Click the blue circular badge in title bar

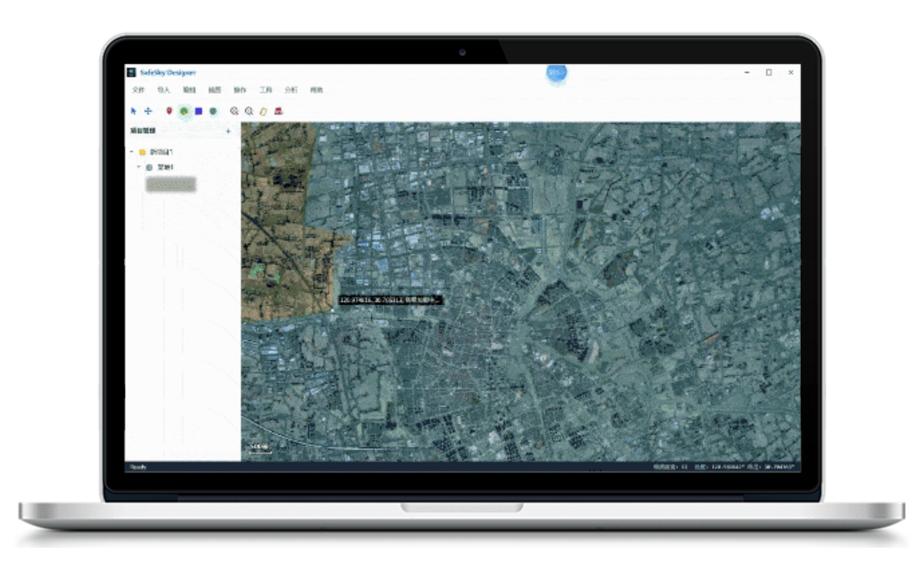(556, 72)
